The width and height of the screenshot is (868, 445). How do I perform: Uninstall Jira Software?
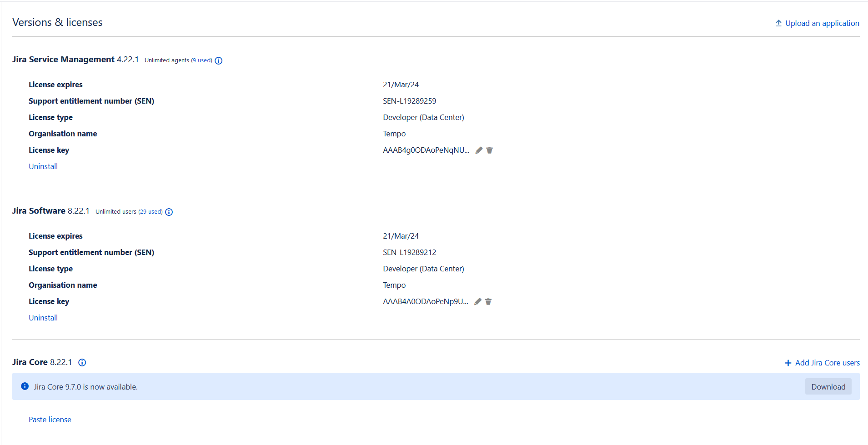pyautogui.click(x=43, y=318)
